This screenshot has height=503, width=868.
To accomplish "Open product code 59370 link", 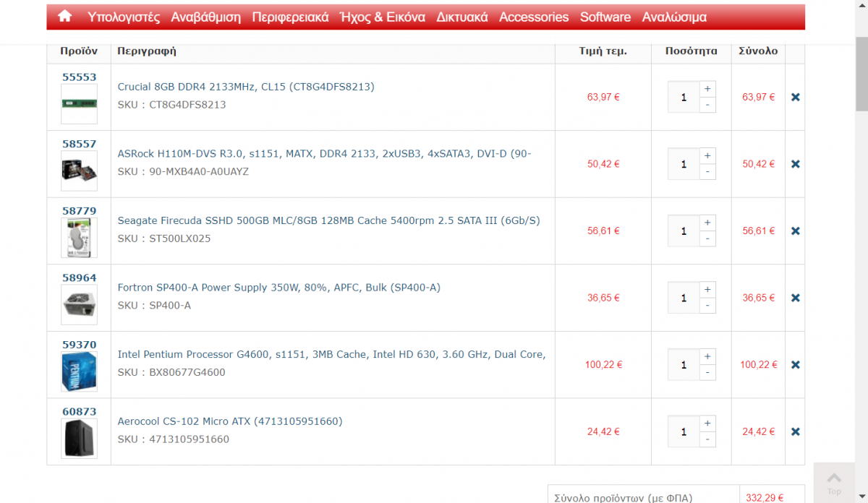I will 79,345.
